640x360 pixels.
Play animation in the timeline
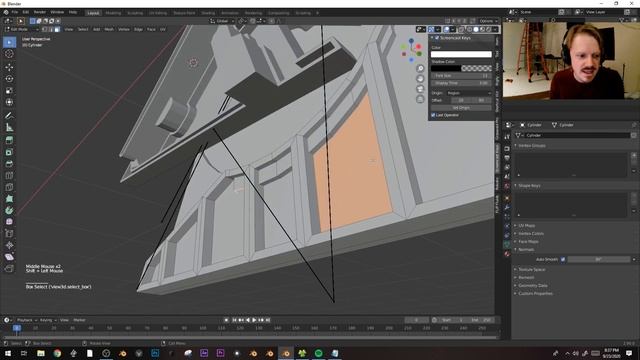(x=254, y=320)
